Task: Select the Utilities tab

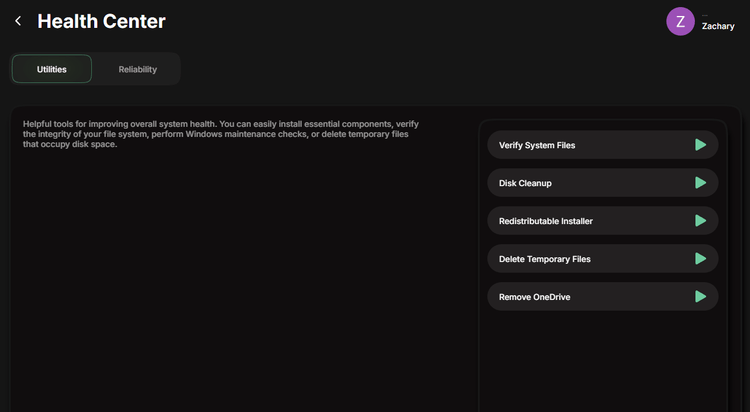Action: coord(52,69)
